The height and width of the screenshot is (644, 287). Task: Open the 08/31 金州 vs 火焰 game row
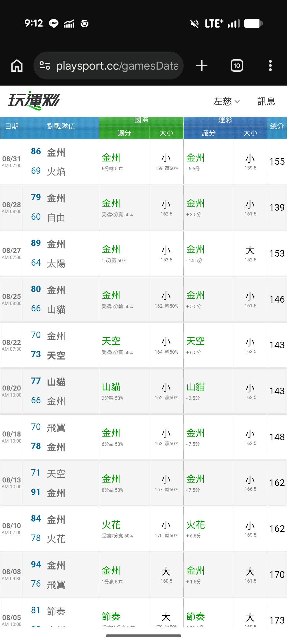point(143,162)
